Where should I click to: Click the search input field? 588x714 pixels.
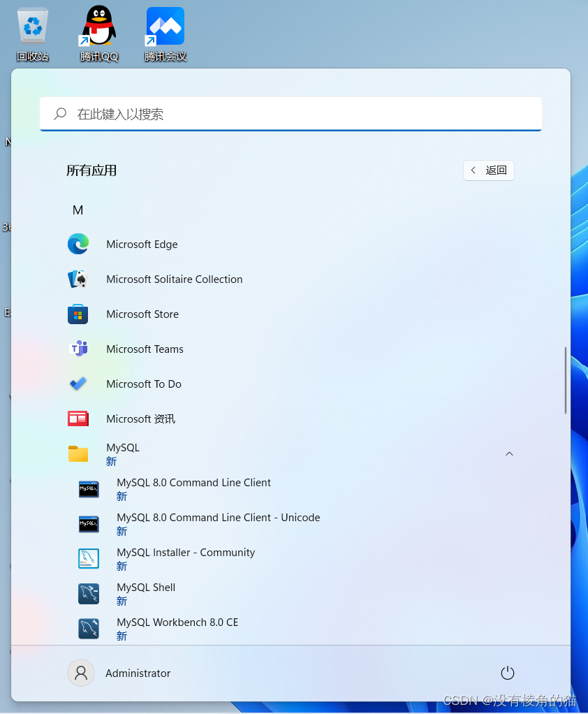coord(291,113)
